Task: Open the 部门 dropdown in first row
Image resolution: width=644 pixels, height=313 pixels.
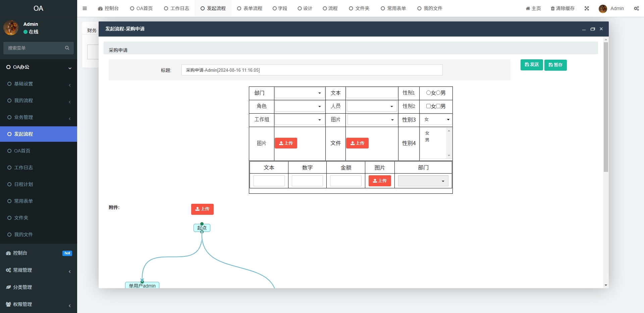Action: [x=299, y=93]
